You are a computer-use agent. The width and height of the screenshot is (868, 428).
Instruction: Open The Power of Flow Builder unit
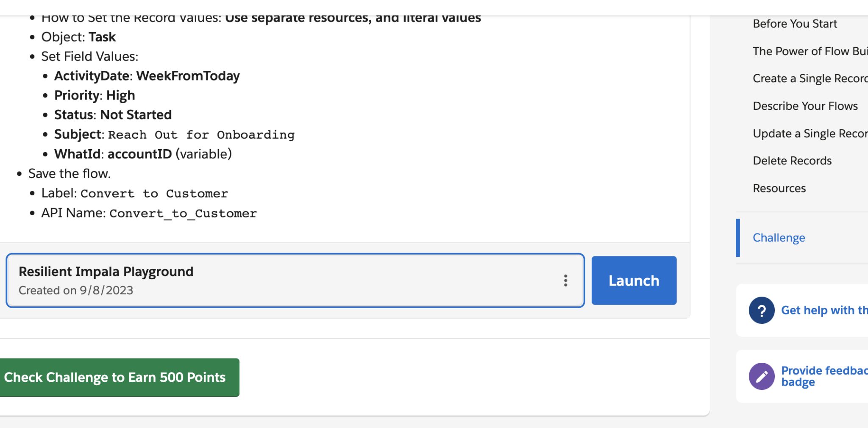point(810,51)
